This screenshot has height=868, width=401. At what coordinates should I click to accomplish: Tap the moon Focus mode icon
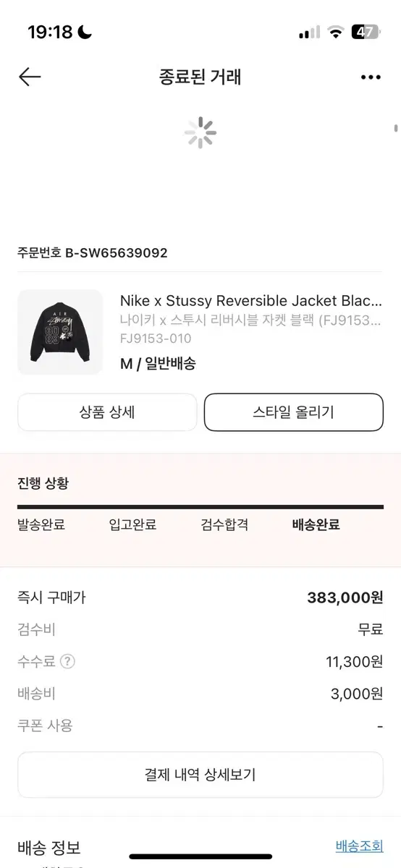(x=85, y=32)
